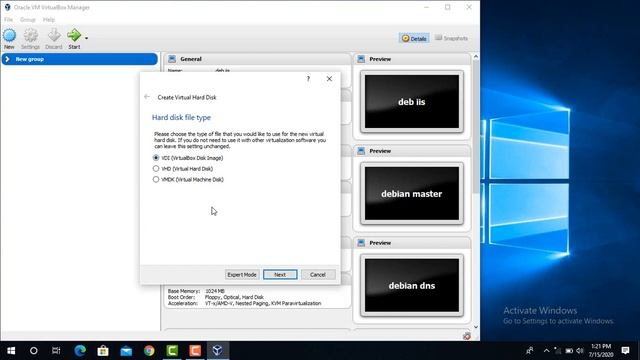Select VDI (VirtualBox Disk Image) option
The image size is (640, 360).
188,158
